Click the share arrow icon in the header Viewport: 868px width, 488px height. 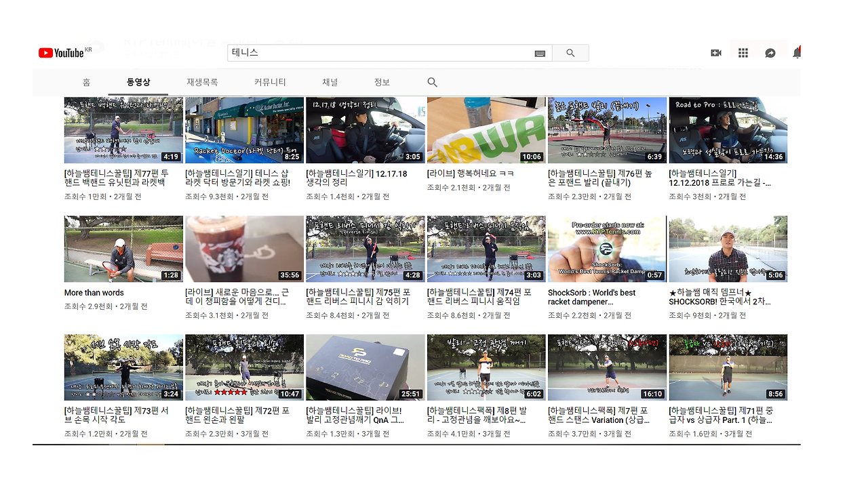click(x=770, y=52)
